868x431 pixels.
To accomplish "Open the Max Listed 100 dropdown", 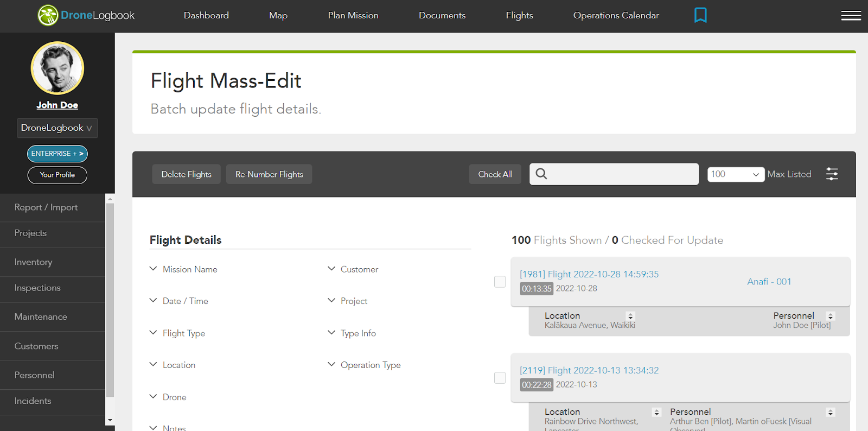I will [736, 174].
